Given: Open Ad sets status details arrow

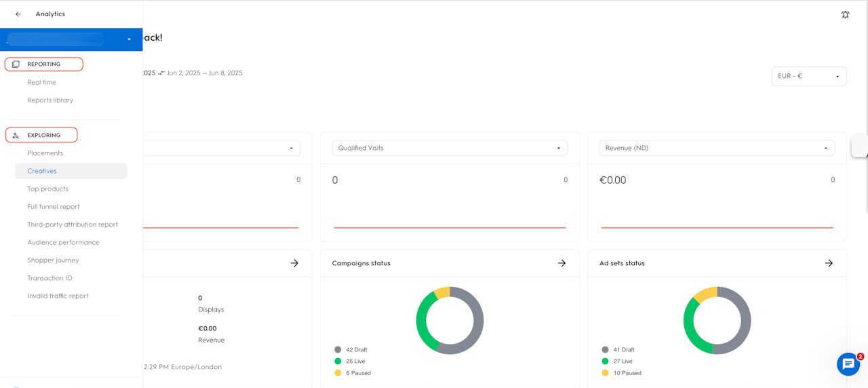Looking at the screenshot, I should tap(829, 263).
